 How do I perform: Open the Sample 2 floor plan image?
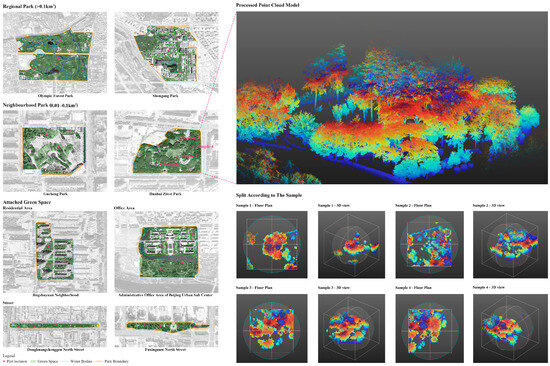430,245
